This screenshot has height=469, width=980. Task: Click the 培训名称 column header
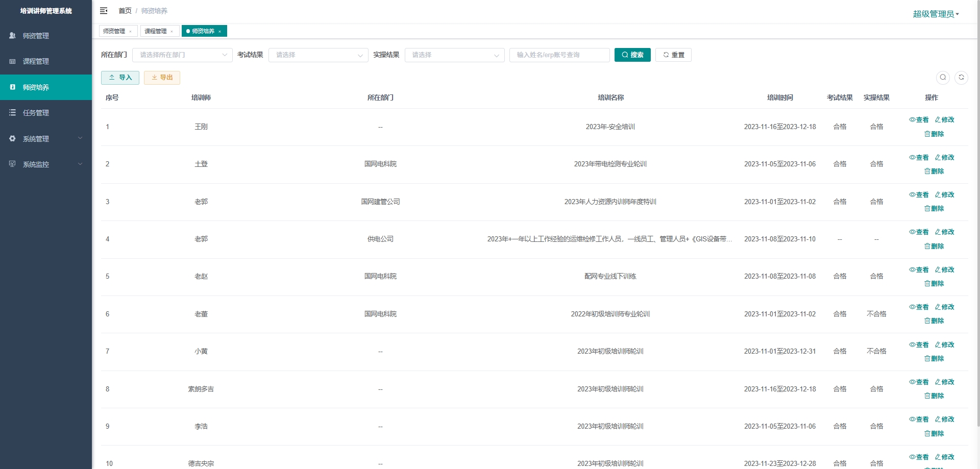point(610,97)
